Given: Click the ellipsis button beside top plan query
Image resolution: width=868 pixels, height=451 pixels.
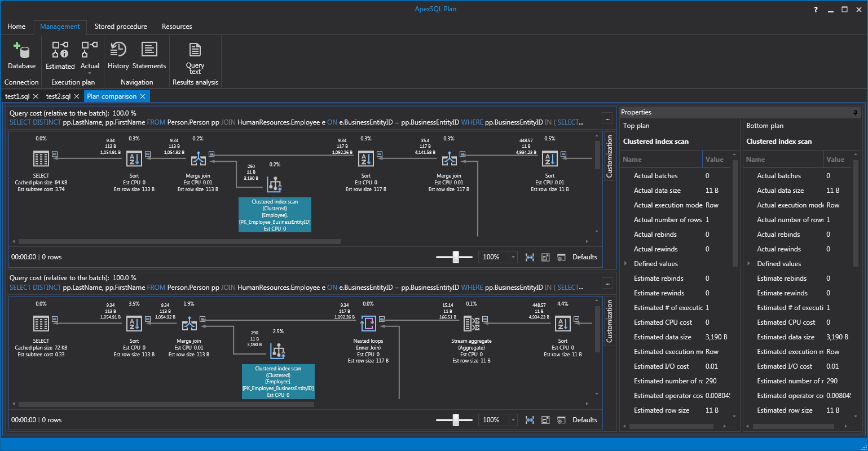Looking at the screenshot, I should [607, 118].
